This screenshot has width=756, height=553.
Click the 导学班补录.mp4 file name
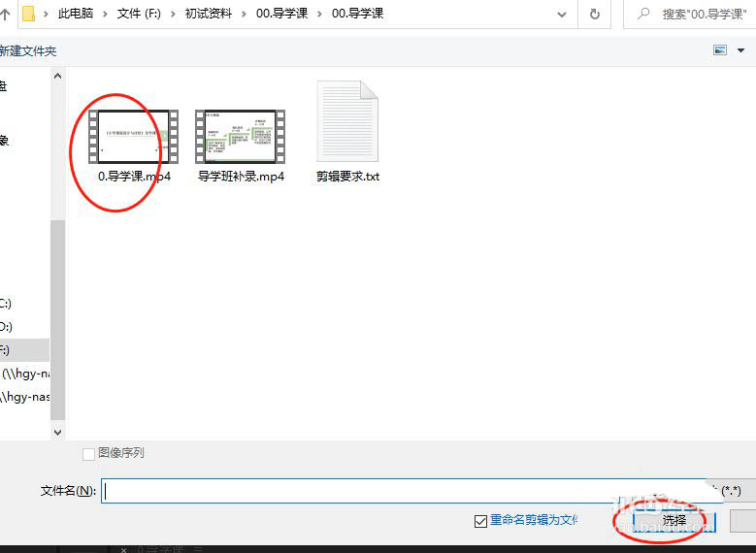point(241,177)
